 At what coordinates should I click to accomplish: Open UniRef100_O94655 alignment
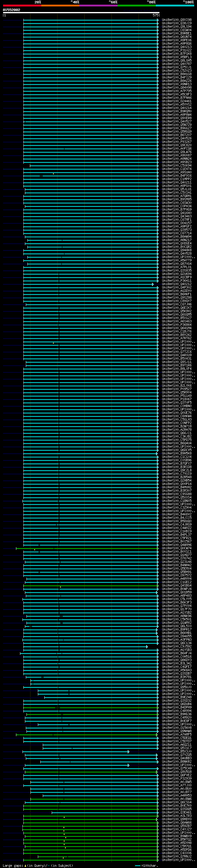[177, 636]
